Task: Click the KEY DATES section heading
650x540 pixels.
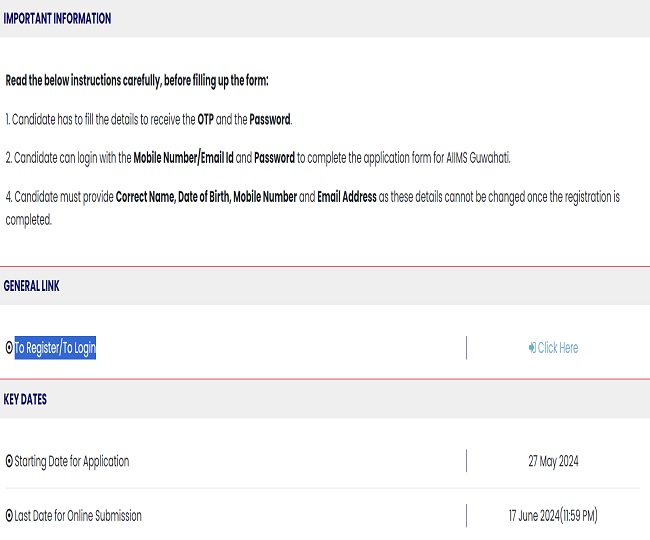Action: [x=26, y=399]
